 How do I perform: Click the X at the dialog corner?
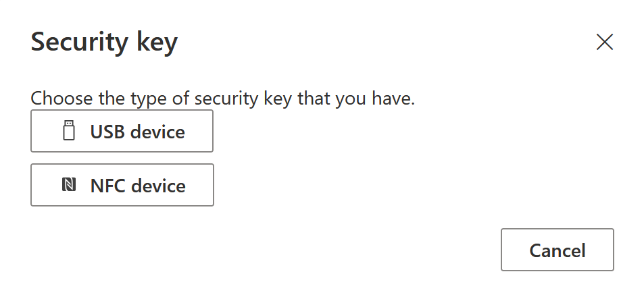(604, 43)
